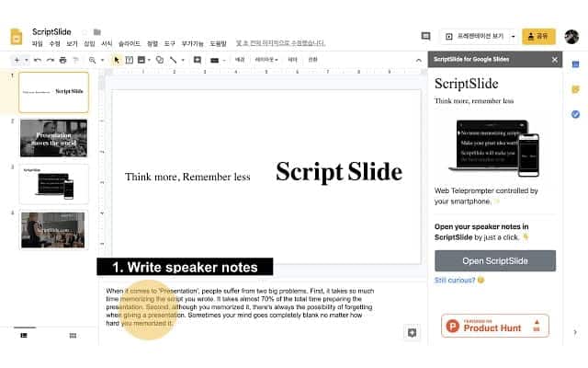Click inside the speaker notes text
The width and height of the screenshot is (588, 368).
point(240,306)
